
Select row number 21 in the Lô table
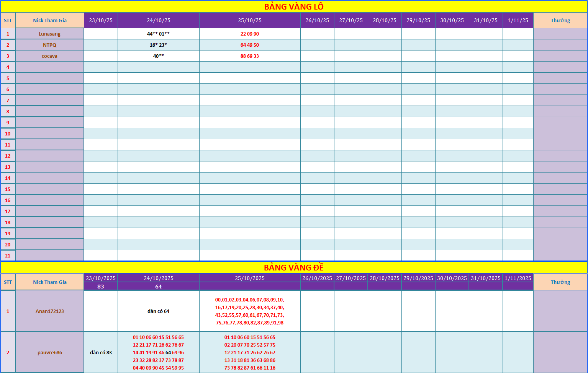coord(8,256)
